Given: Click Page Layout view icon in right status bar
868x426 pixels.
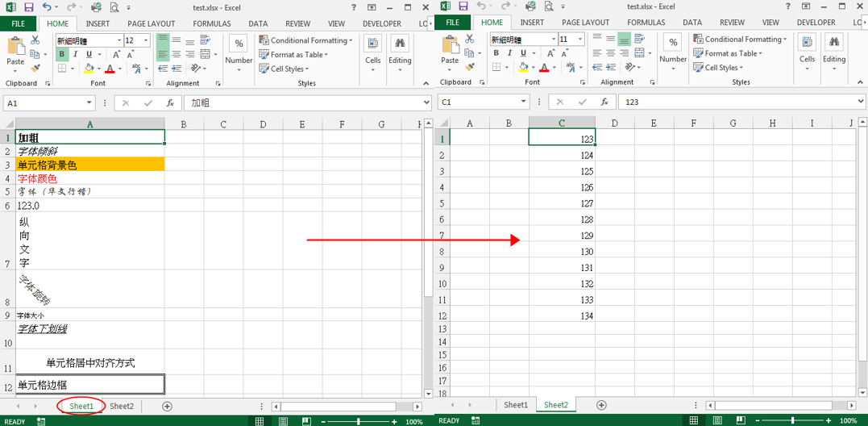Looking at the screenshot, I should coord(717,421).
